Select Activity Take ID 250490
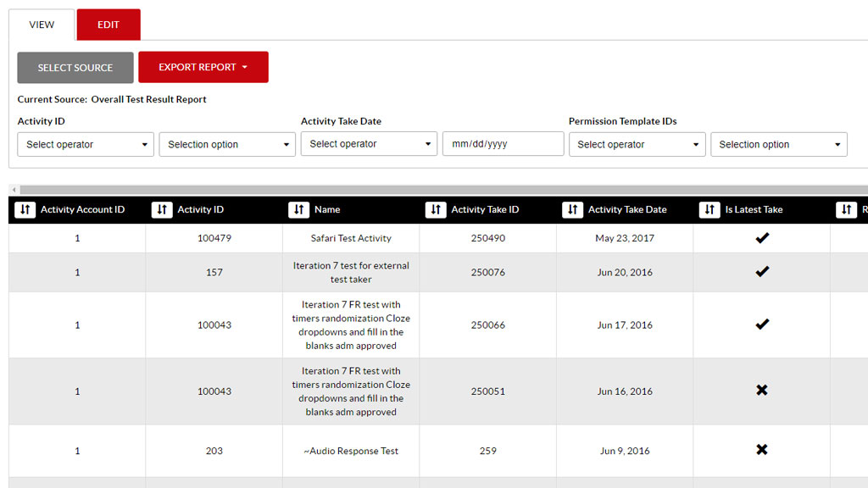 [487, 238]
